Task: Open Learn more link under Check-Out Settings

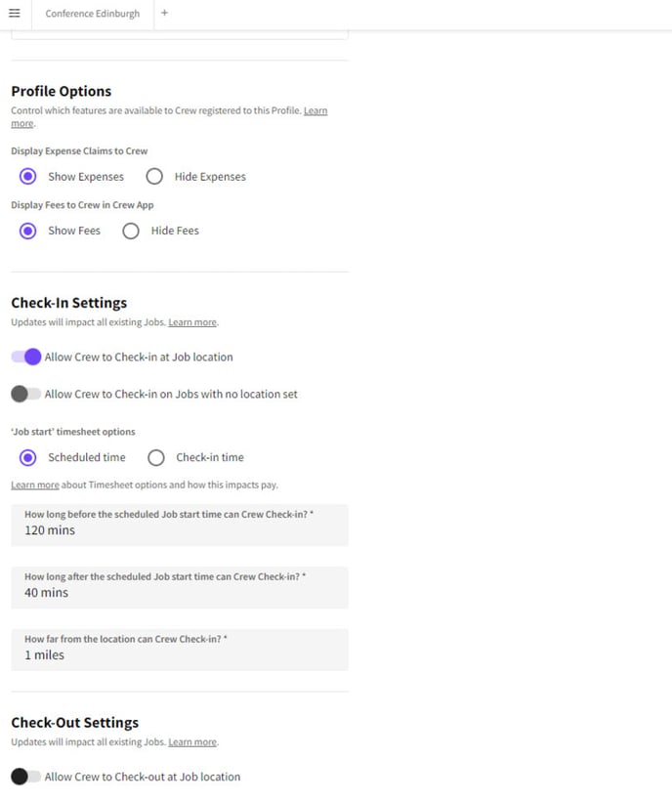Action: tap(192, 742)
